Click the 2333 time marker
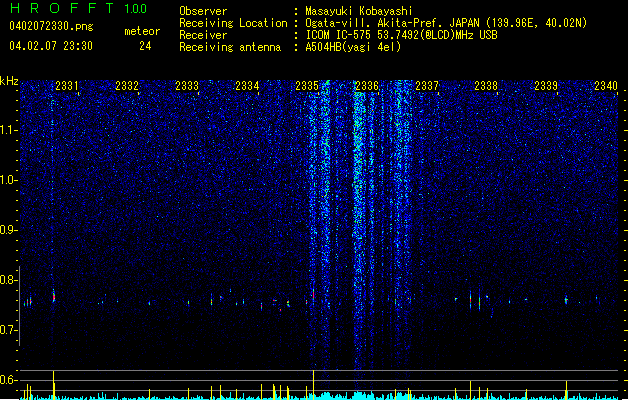This screenshot has height=400, width=629. pos(187,85)
